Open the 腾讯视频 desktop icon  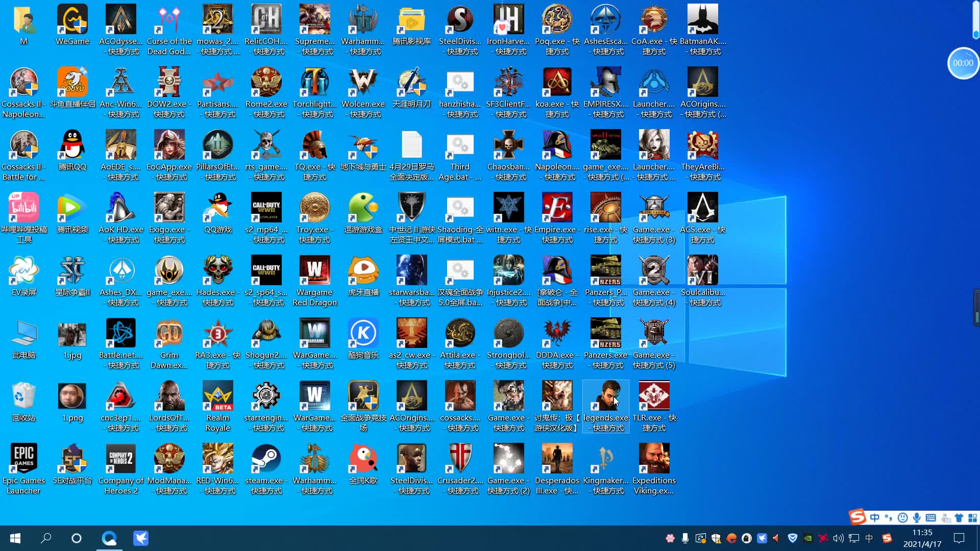tap(72, 213)
